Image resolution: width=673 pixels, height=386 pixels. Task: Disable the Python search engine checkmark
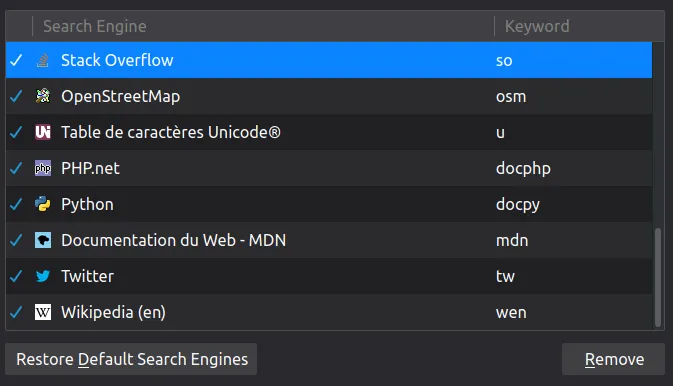16,204
